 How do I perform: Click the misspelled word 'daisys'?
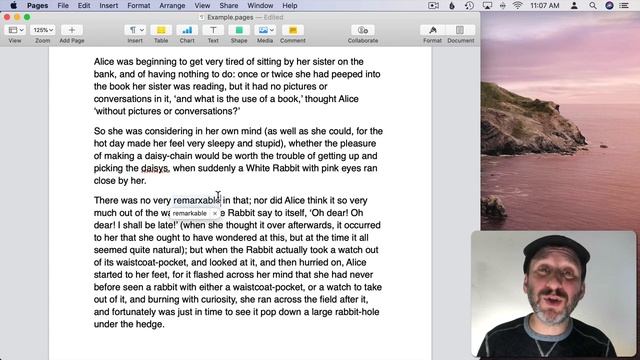point(155,168)
